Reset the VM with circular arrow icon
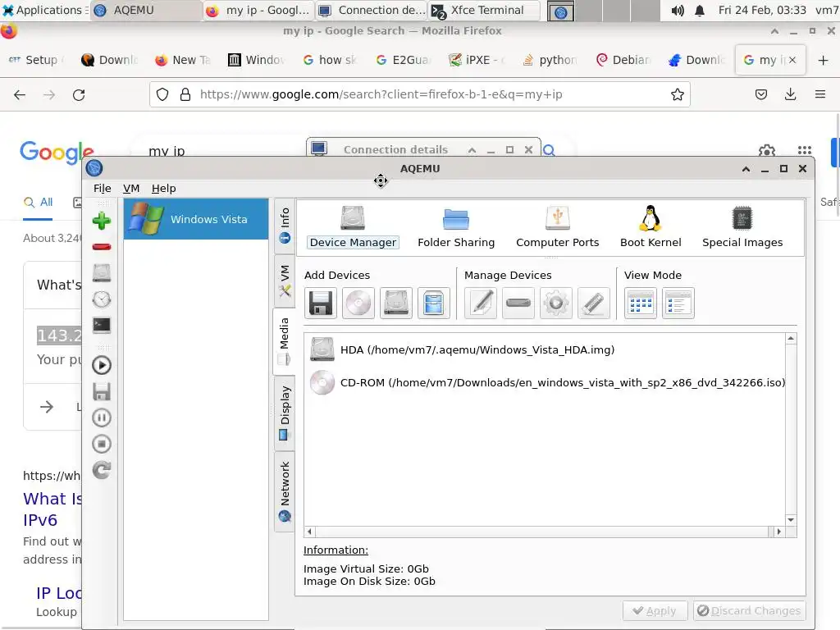840x630 pixels. coord(101,470)
